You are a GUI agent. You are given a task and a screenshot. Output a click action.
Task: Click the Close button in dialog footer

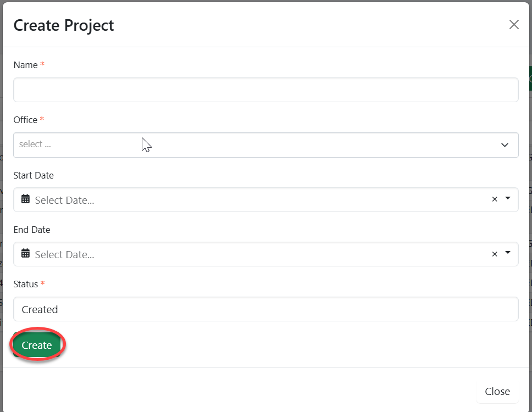pos(497,391)
